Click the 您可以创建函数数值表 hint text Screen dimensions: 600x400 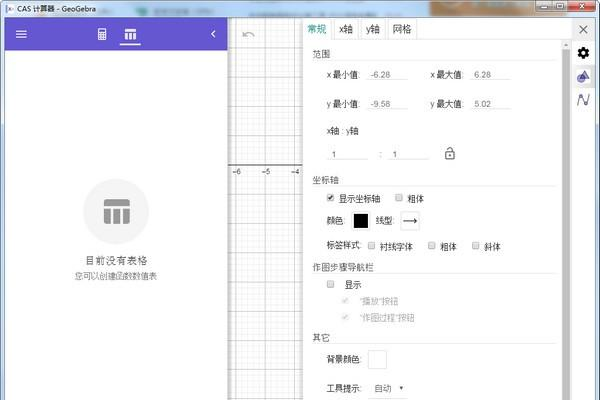(116, 276)
